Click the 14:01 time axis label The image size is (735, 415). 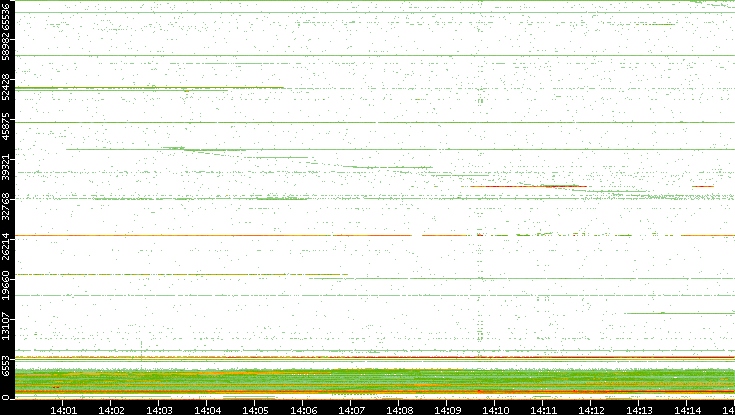64,409
